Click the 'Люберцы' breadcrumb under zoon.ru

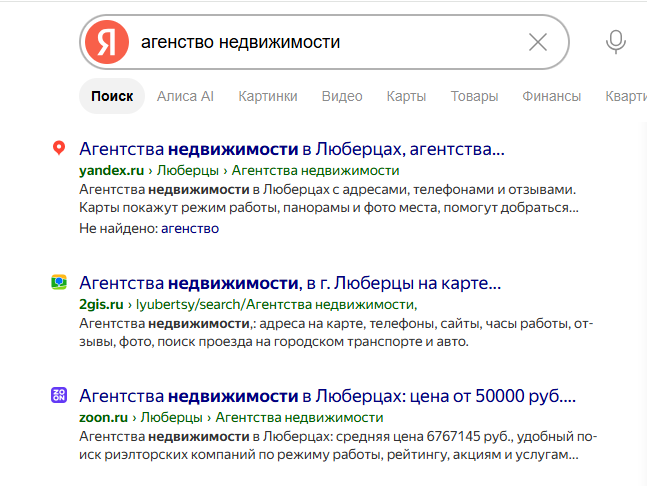coord(172,418)
